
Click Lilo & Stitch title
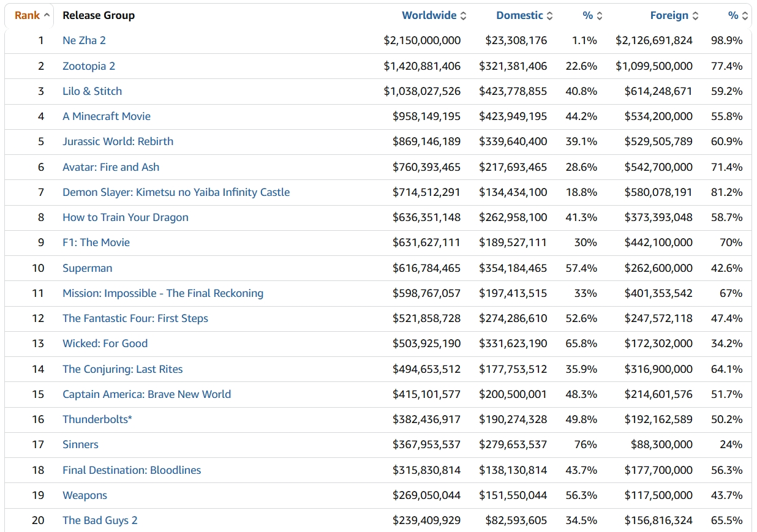click(92, 91)
